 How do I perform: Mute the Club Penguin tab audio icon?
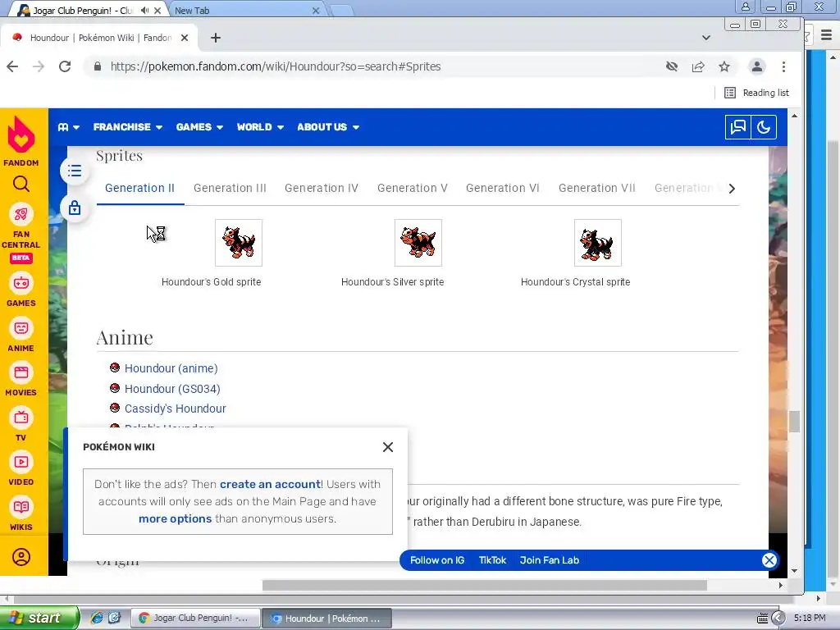tap(144, 10)
